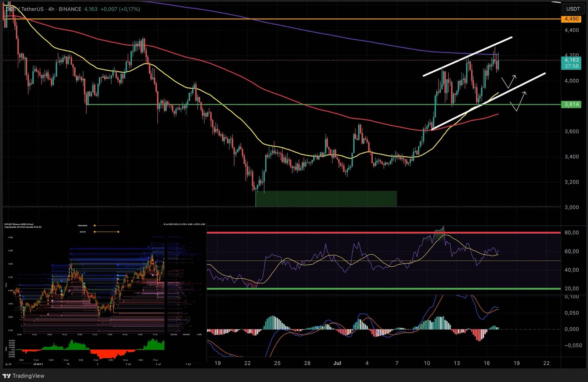Select the dark green rectangle demand zone

tap(326, 199)
